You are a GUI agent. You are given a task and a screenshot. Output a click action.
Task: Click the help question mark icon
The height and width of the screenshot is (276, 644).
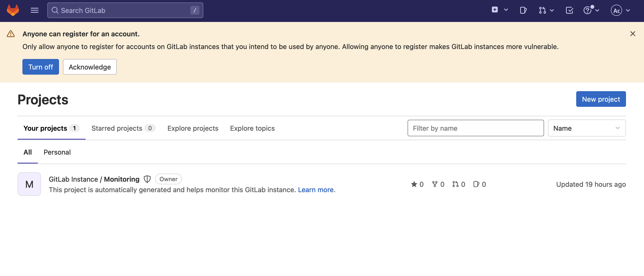(x=587, y=10)
